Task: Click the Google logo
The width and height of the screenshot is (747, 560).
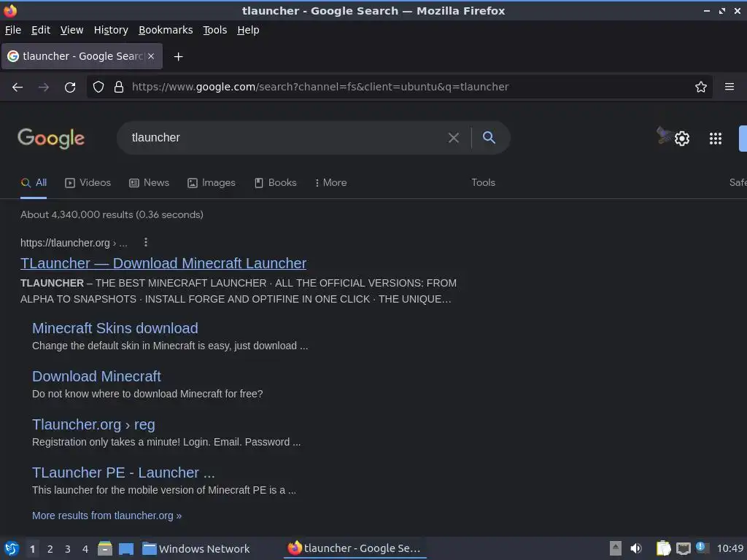Action: pyautogui.click(x=51, y=138)
